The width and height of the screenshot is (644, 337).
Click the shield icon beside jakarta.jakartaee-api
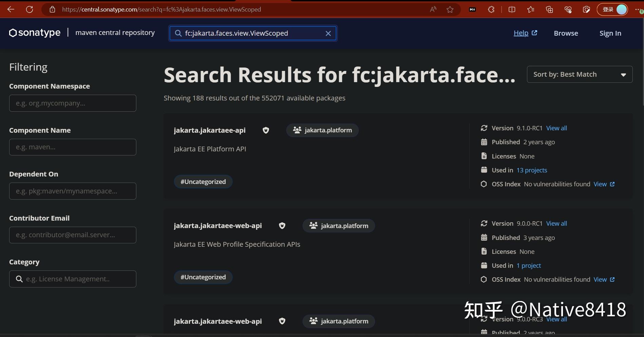tap(266, 130)
